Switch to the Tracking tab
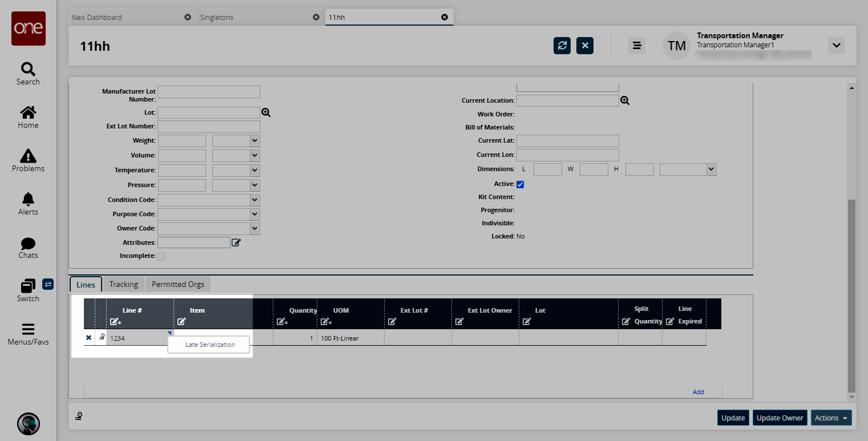The width and height of the screenshot is (868, 441). [124, 284]
